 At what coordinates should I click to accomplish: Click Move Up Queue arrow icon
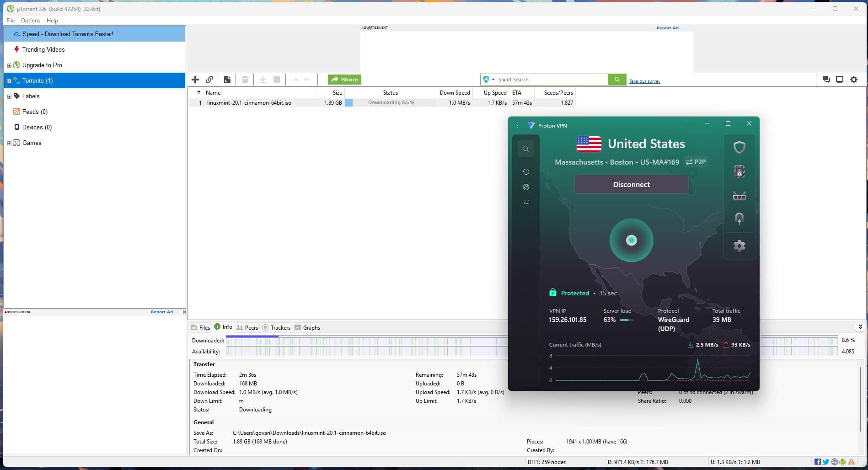(296, 80)
